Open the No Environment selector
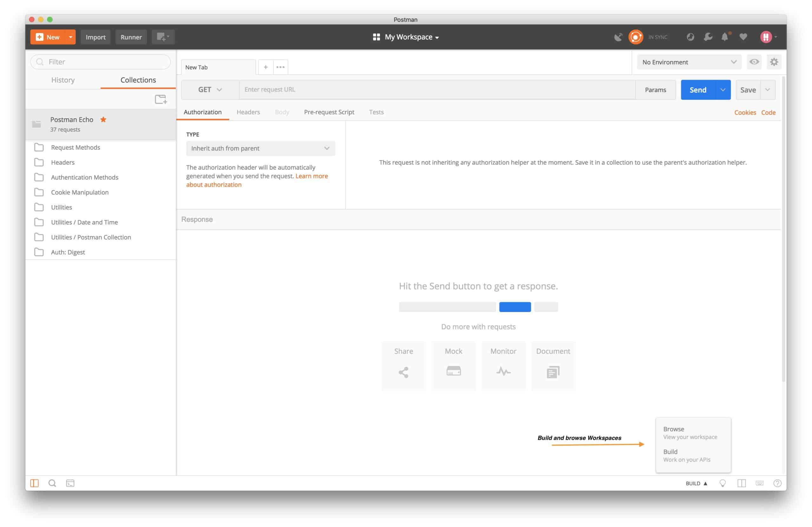Screen dimensions: 812x527 [689, 62]
